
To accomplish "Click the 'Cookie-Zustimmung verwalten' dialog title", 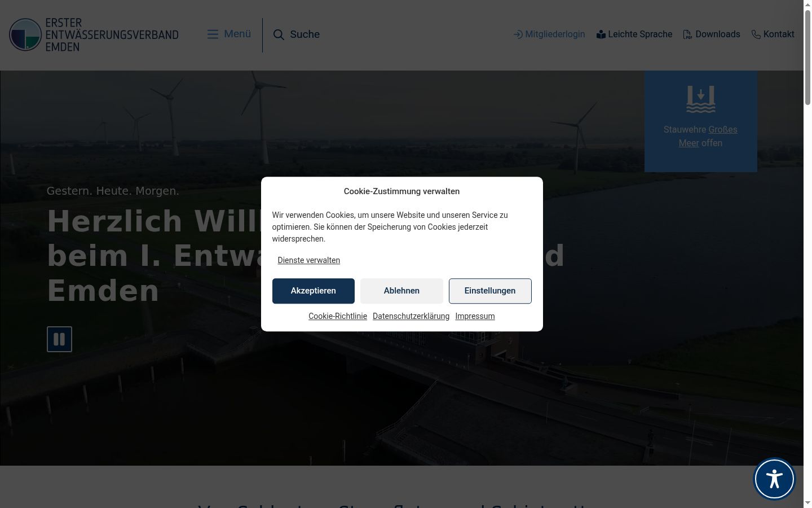I will 401,191.
